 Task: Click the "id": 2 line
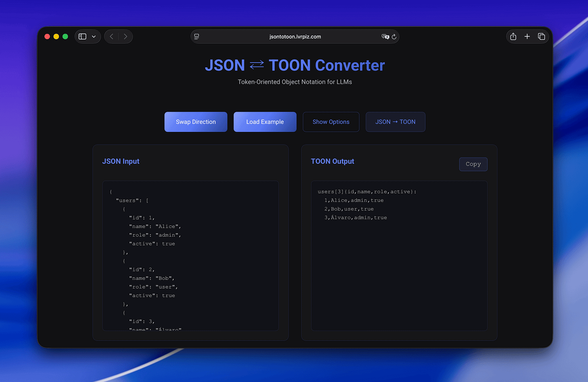tap(142, 269)
